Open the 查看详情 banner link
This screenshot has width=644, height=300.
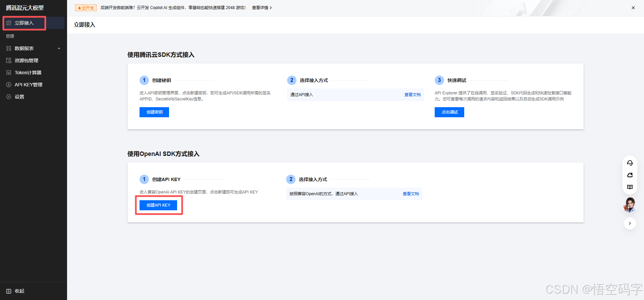[x=262, y=8]
